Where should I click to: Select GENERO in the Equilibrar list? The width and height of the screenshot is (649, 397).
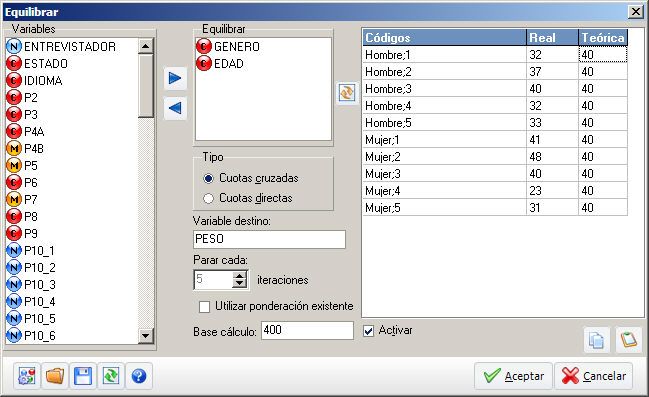[228, 46]
